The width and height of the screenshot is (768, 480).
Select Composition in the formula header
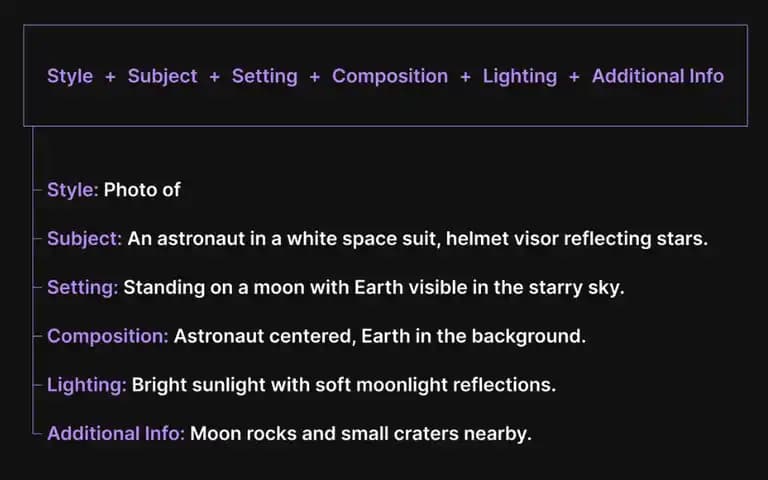(390, 76)
